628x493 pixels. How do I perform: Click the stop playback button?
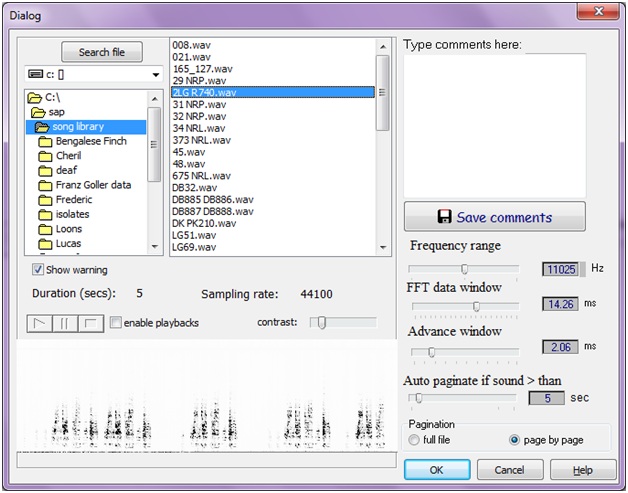[x=91, y=324]
